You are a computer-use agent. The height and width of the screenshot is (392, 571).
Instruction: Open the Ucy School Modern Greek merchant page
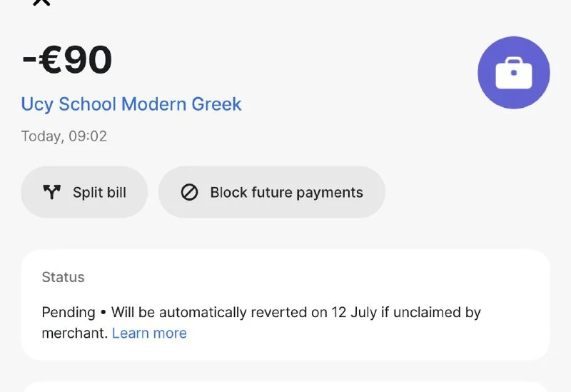pyautogui.click(x=131, y=104)
